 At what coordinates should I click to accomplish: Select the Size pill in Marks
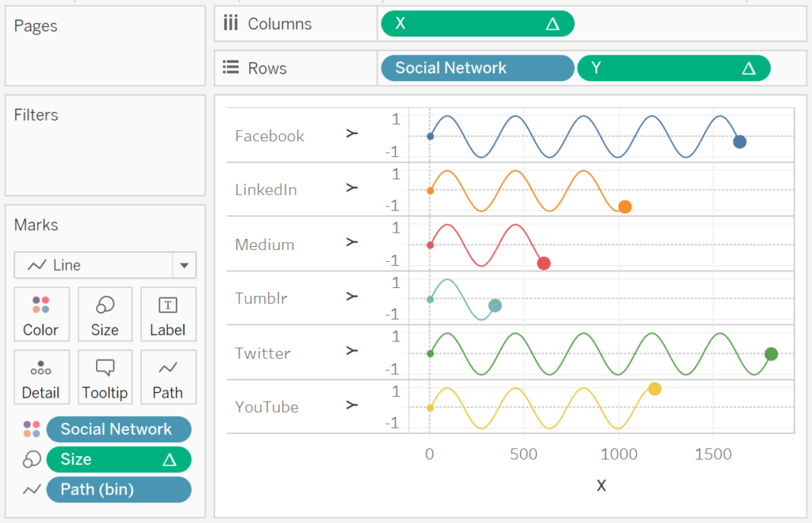[x=119, y=460]
